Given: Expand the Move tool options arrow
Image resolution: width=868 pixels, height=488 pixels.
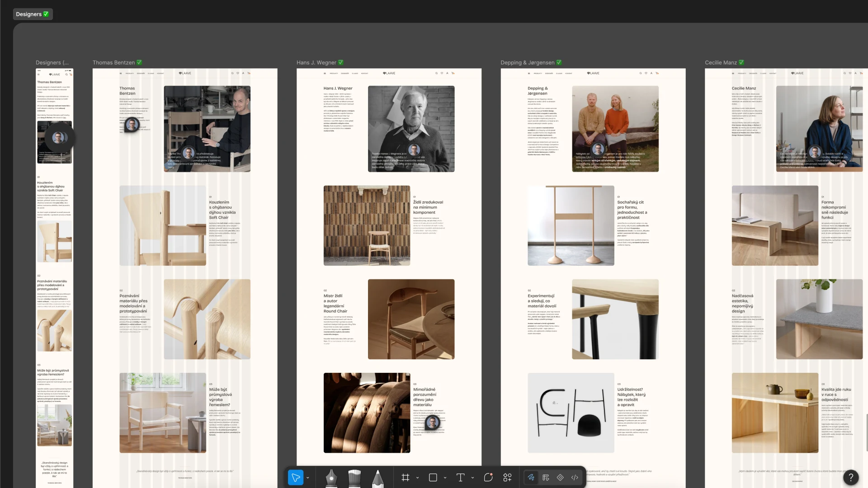Looking at the screenshot, I should click(308, 478).
